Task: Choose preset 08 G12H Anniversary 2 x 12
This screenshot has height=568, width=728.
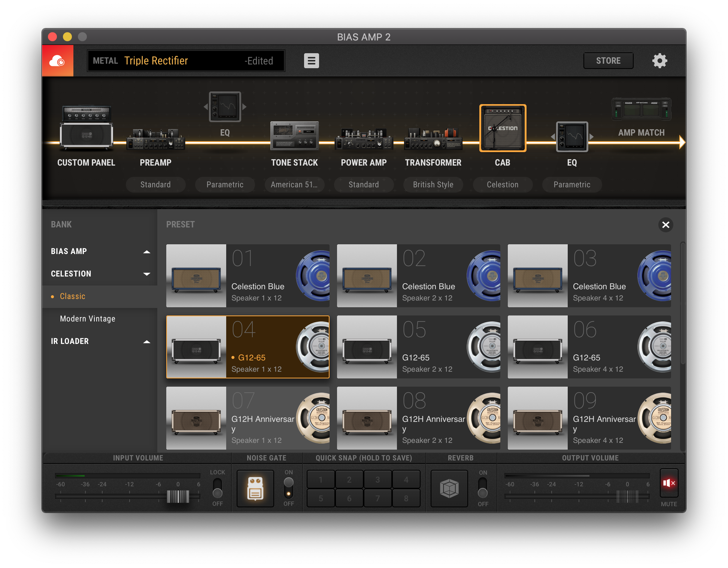Action: point(419,418)
